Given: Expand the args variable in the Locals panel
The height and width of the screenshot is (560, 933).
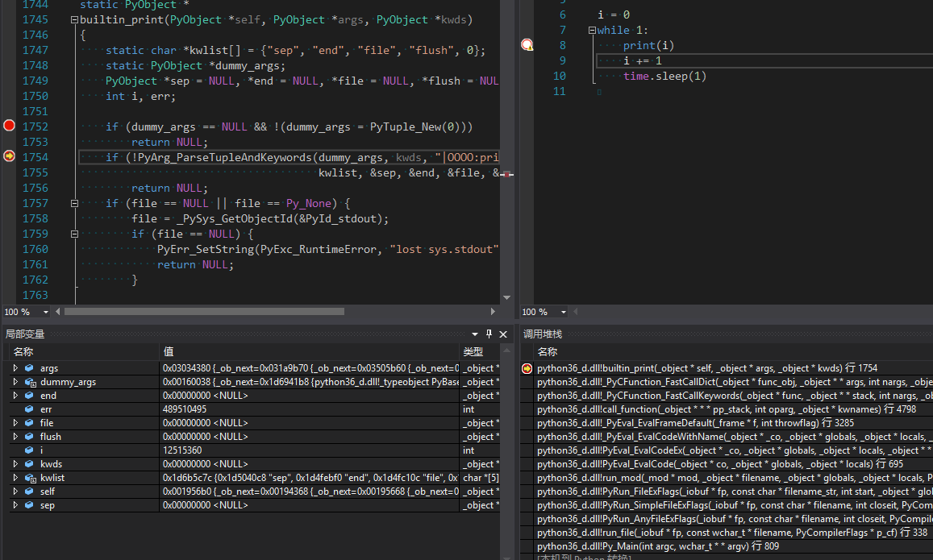Looking at the screenshot, I should (15, 368).
